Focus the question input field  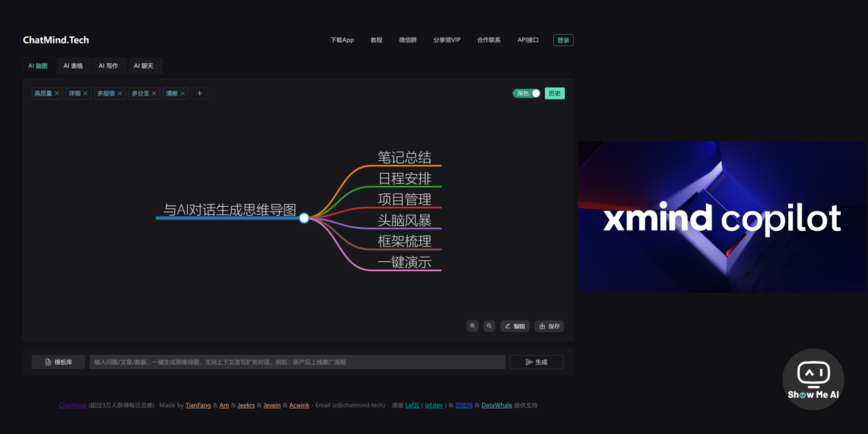[297, 362]
